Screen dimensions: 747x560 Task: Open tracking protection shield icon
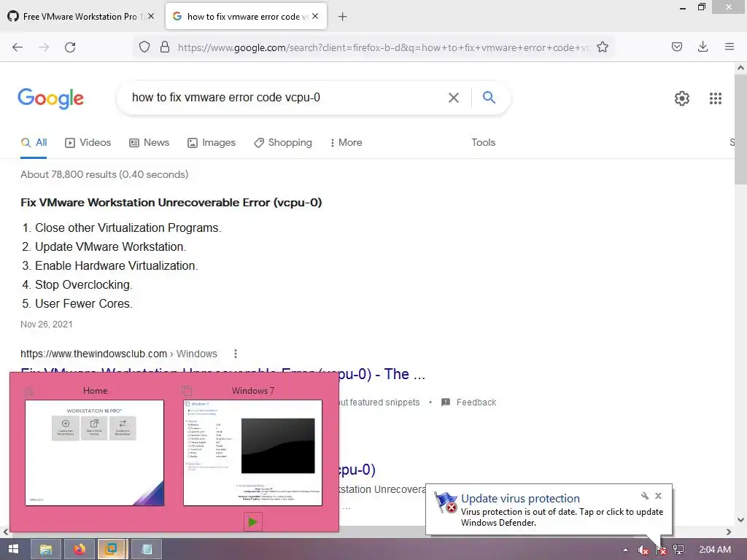(144, 47)
